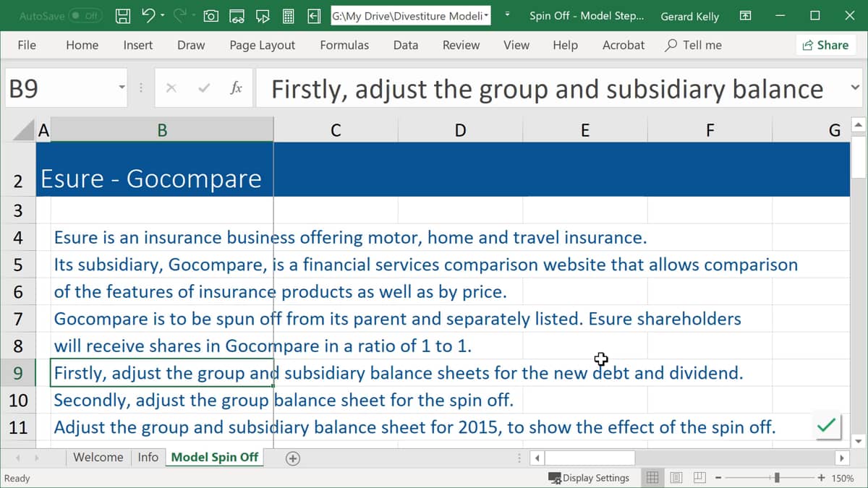Select the Model Spin Off sheet tab
Image resolution: width=868 pixels, height=488 pixels.
[215, 457]
